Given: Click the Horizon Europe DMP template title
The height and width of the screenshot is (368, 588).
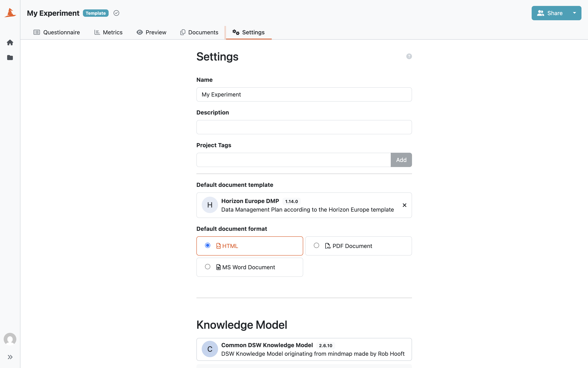Looking at the screenshot, I should [x=250, y=201].
